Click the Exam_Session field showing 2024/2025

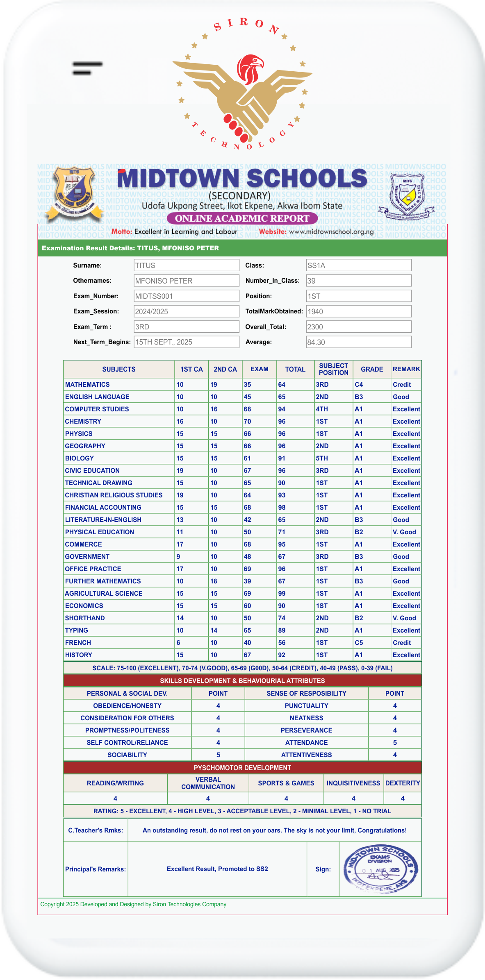[x=186, y=311]
